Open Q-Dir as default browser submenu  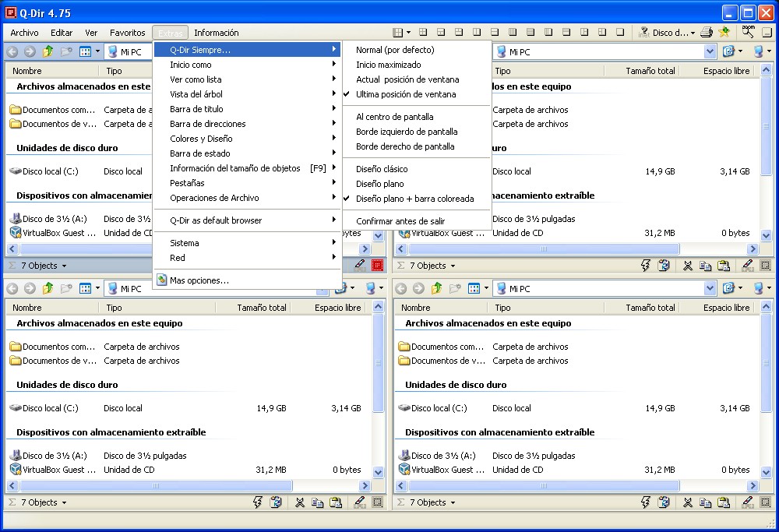[247, 220]
